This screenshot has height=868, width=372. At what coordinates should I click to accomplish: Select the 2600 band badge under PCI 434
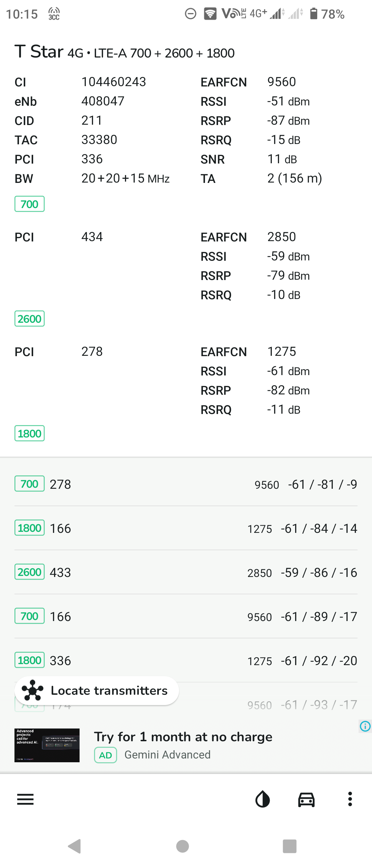pos(30,319)
